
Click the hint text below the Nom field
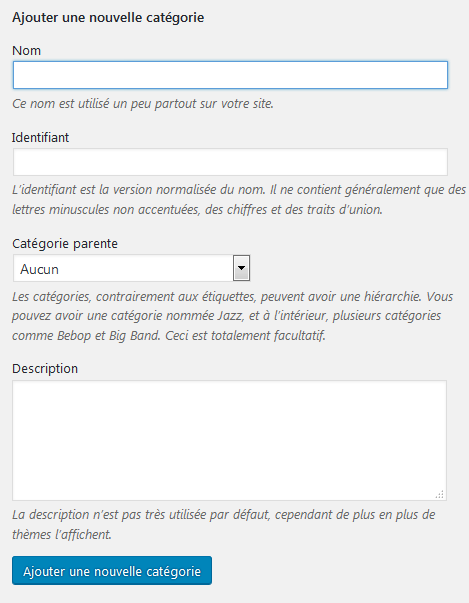[143, 103]
